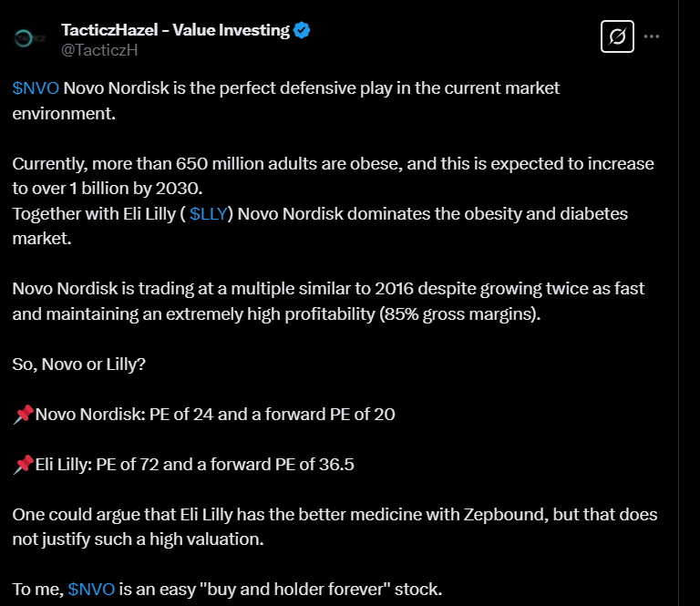Click the sentence mentioning Zepbound

click(x=335, y=527)
